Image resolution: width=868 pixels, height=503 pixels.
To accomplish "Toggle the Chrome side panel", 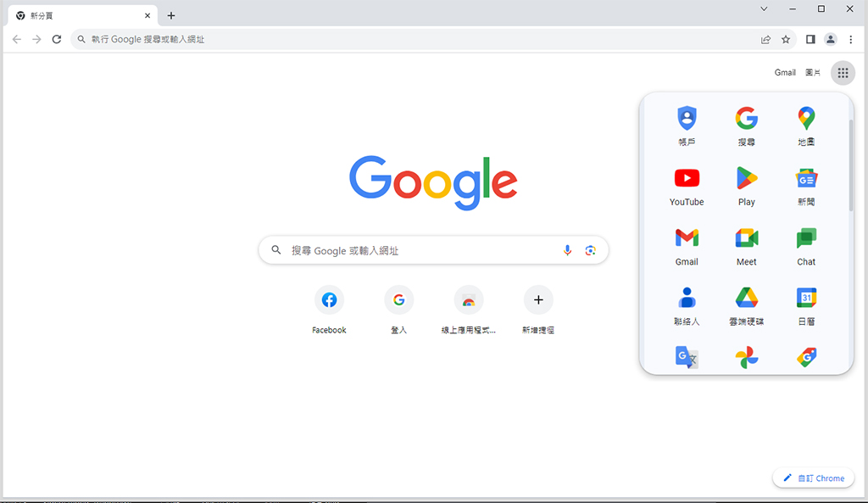I will 810,39.
